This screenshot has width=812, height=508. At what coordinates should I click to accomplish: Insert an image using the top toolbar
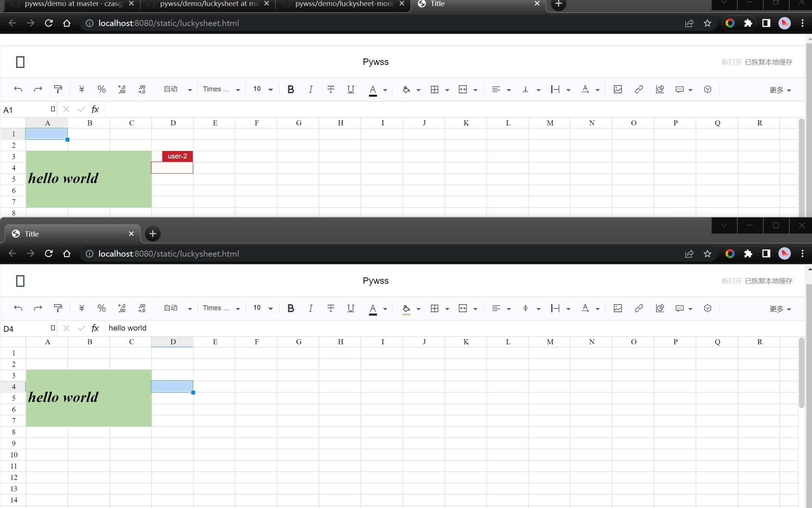tap(618, 89)
